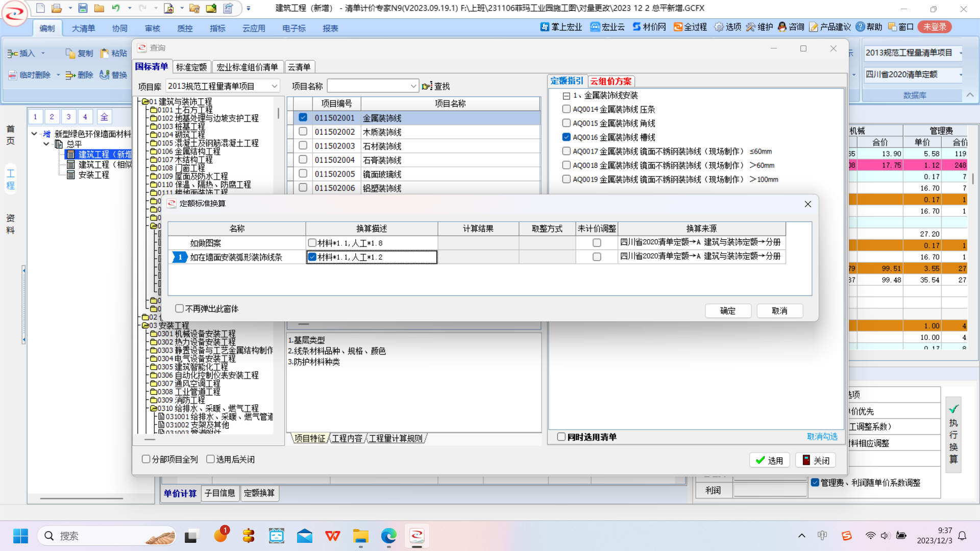Open Microsoft Edge from the taskbar
The height and width of the screenshot is (551, 980).
click(388, 536)
